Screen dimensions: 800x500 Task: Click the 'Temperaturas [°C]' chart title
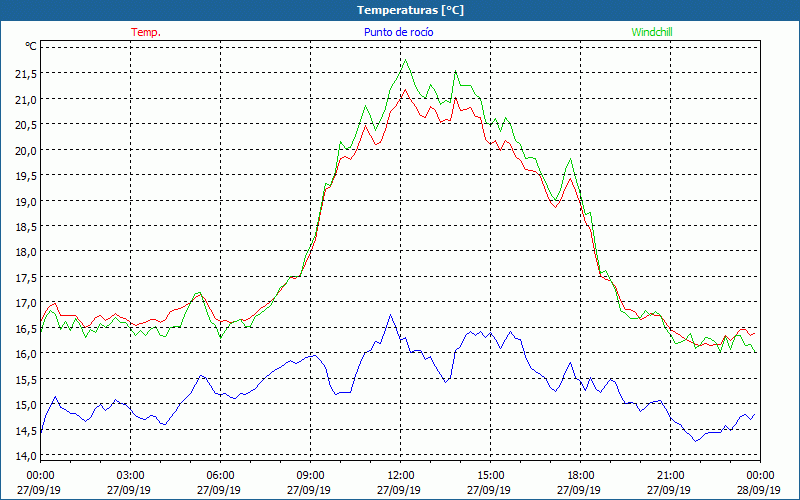(410, 10)
